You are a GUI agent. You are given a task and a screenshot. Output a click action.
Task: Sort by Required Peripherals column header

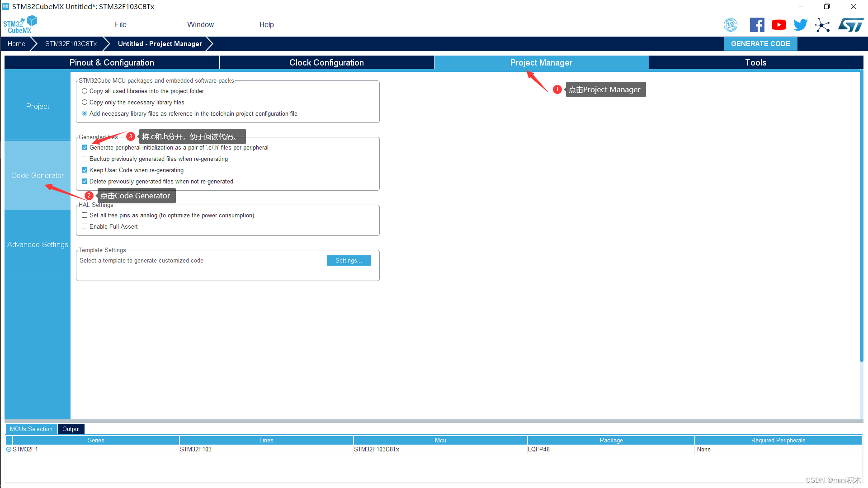[778, 441]
